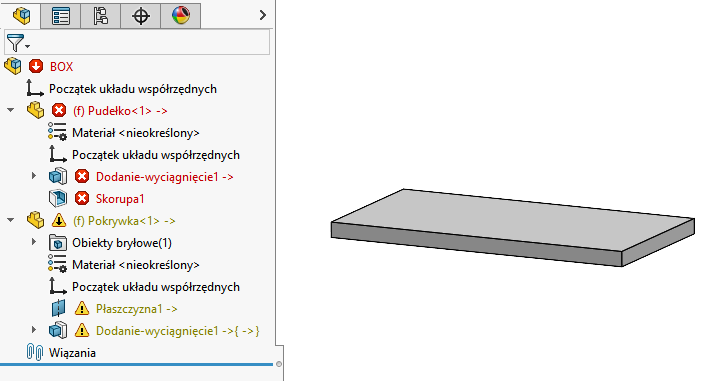Select the red Dodanie-wyciągnięcie1 -> feature

[x=165, y=177]
